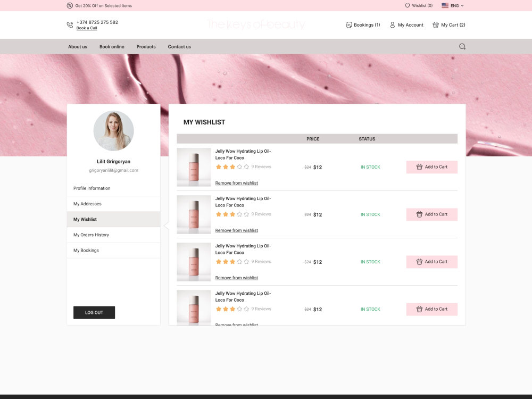Open the Book a Call link

(87, 28)
